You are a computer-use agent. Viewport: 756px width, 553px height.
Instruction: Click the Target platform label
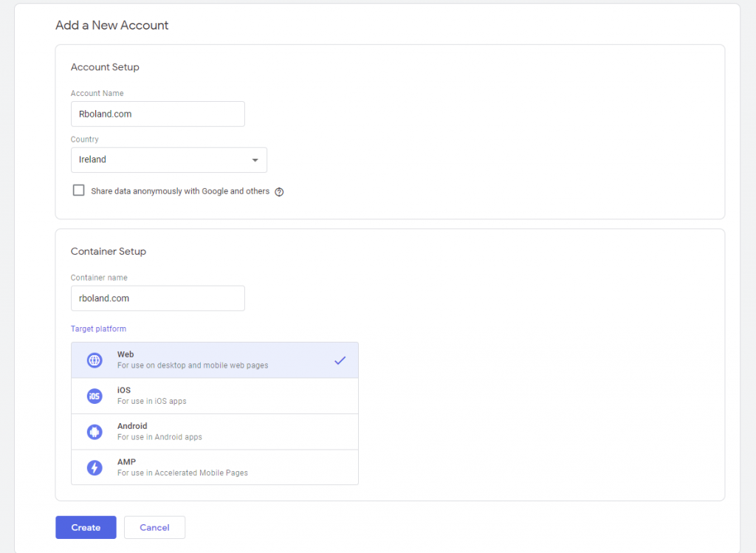98,329
